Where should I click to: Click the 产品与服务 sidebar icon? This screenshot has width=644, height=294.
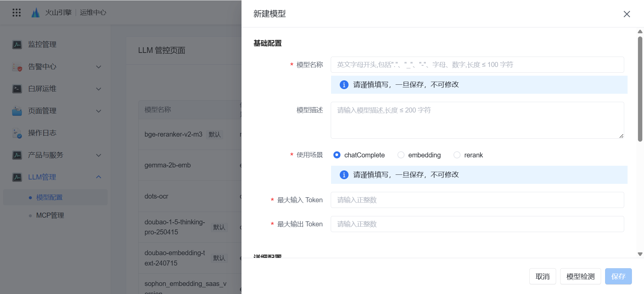coord(17,155)
